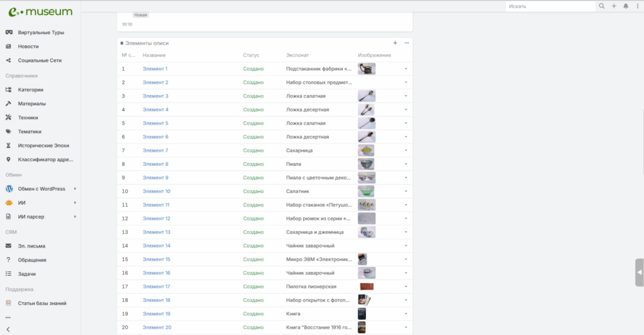The image size is (644, 335).
Task: Expand the Обмен с WordPress submenu
Action: point(75,189)
